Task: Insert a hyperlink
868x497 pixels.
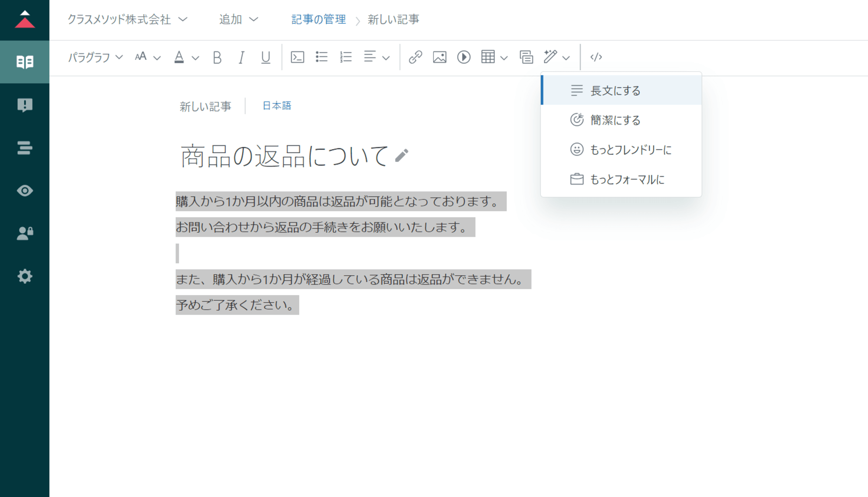Action: tap(415, 57)
